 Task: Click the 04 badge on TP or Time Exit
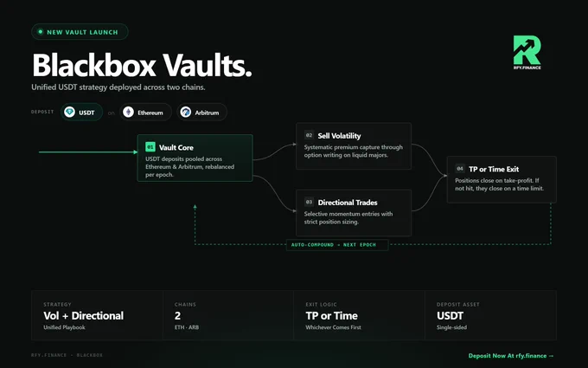pos(460,169)
